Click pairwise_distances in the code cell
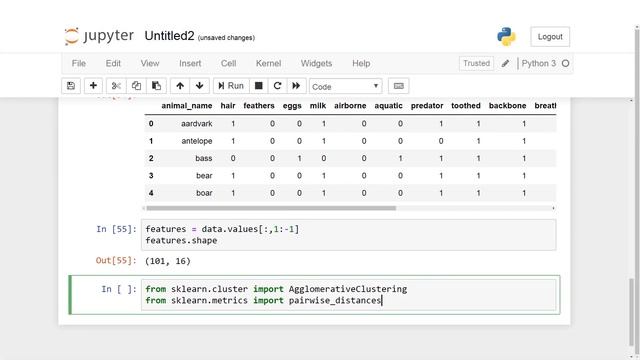640x360 pixels. click(x=335, y=300)
